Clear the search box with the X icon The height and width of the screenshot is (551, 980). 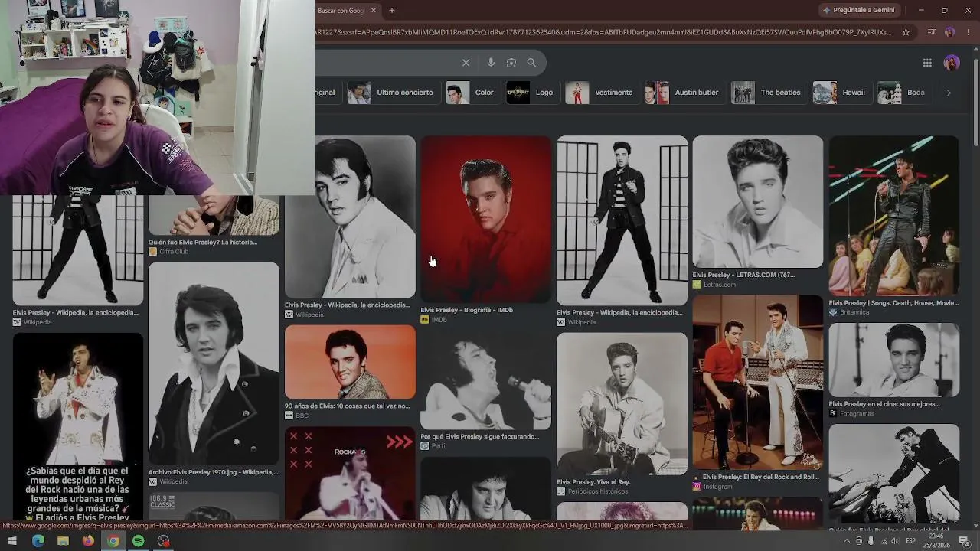(465, 63)
